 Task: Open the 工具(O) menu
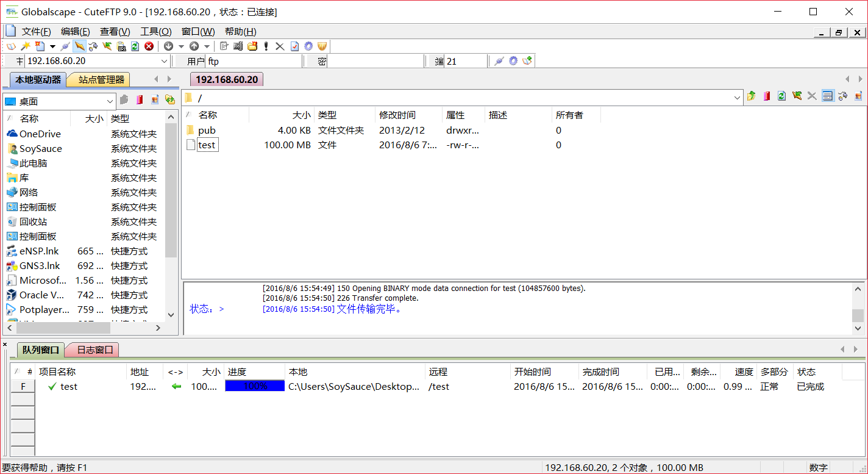click(156, 32)
